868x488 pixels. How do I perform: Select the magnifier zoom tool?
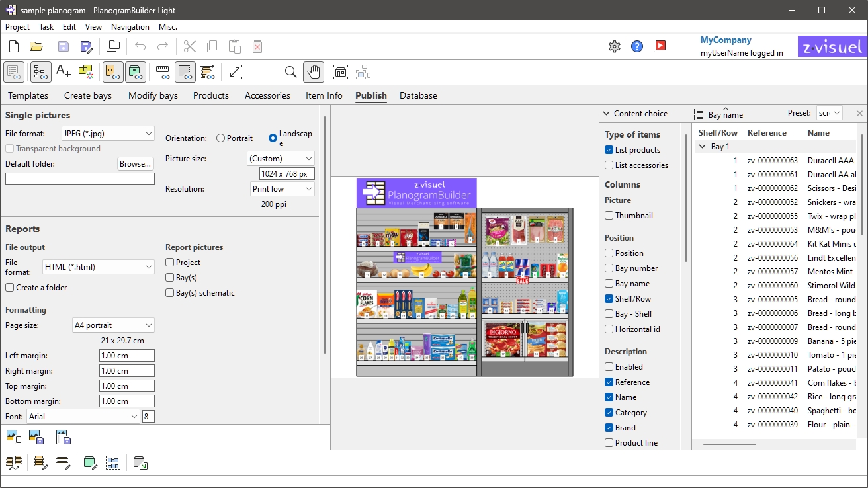pos(290,71)
